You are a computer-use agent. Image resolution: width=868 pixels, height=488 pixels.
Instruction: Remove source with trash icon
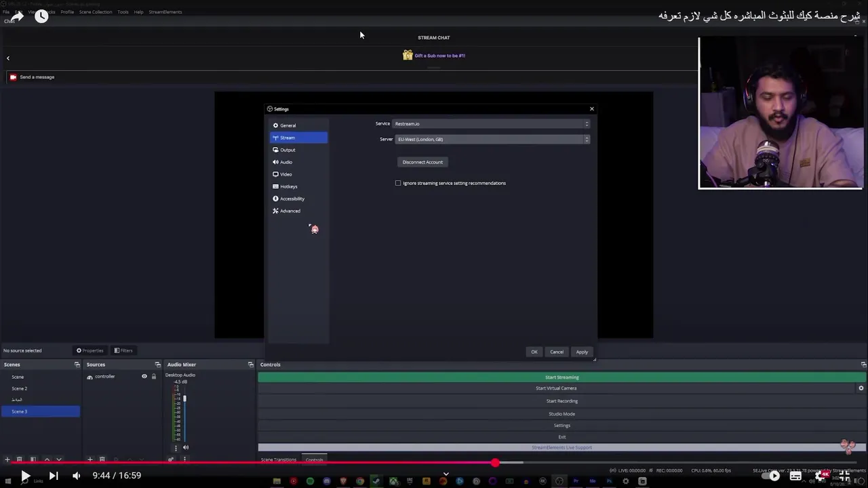102,460
